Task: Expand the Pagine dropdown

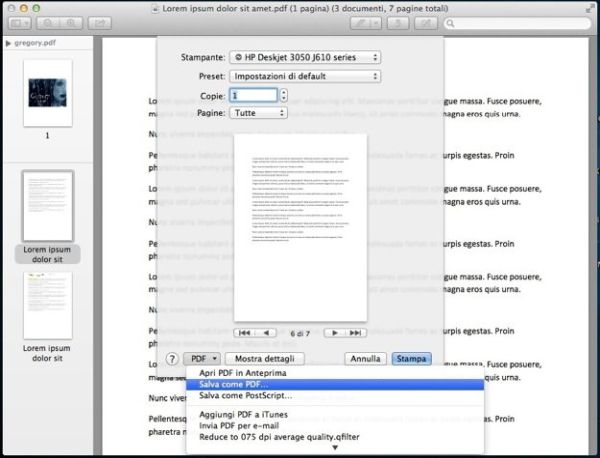Action: coord(257,113)
